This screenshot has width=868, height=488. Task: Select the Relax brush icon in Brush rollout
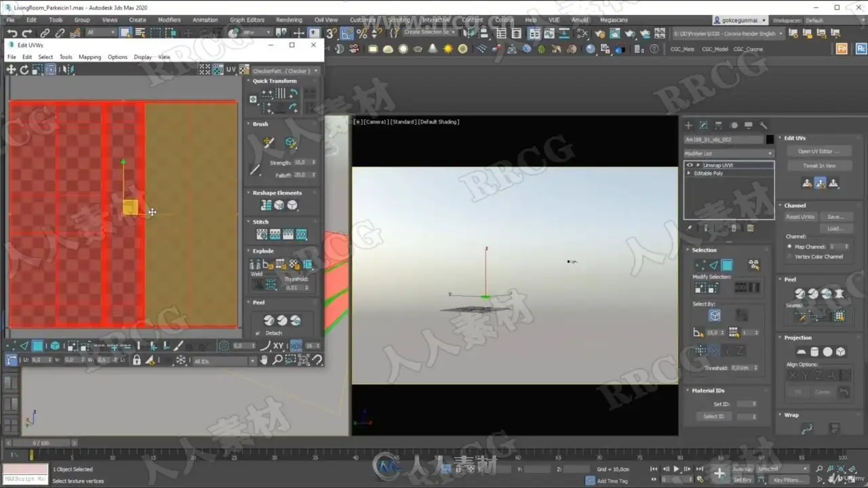pyautogui.click(x=291, y=142)
